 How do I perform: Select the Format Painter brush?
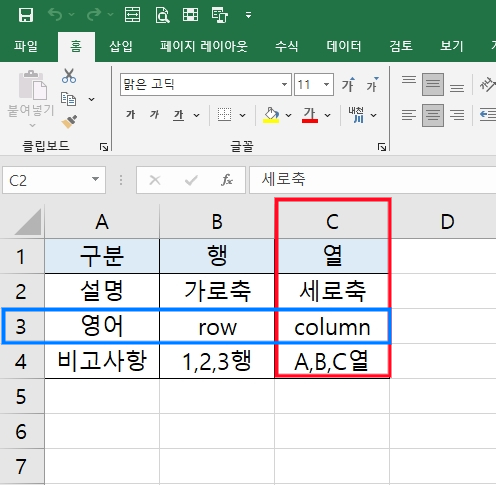(x=69, y=122)
